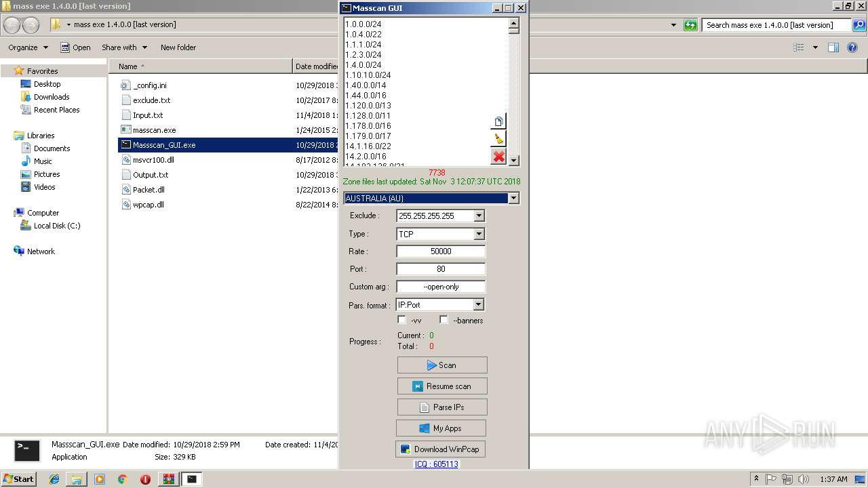Click the Download WinPcap button
Screen dimensions: 868x488
click(441, 449)
